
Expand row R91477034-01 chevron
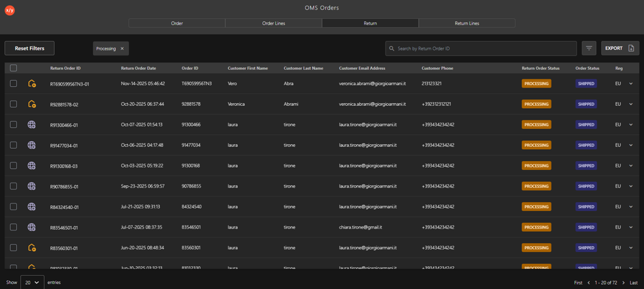(x=631, y=145)
